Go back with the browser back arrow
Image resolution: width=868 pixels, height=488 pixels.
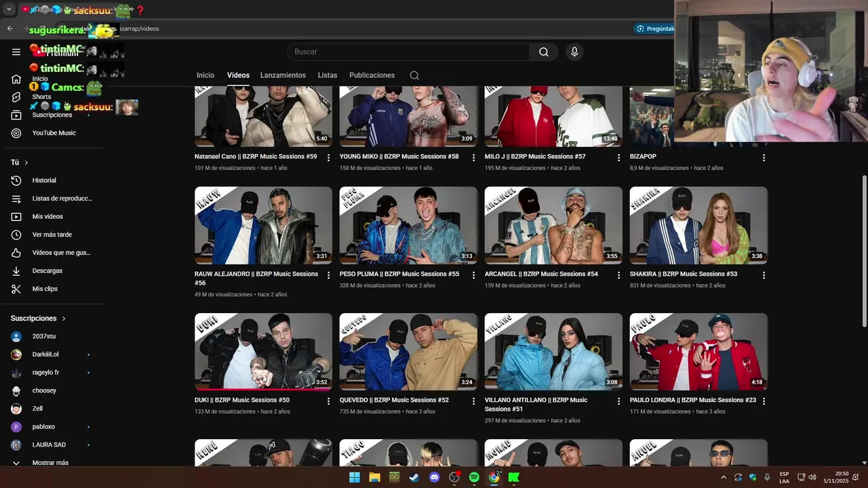[9, 28]
